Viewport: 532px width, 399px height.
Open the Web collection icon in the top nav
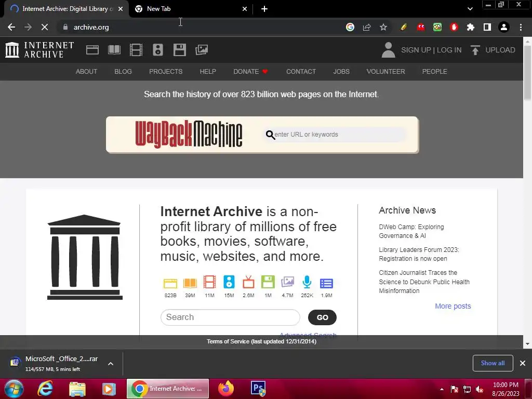(92, 50)
